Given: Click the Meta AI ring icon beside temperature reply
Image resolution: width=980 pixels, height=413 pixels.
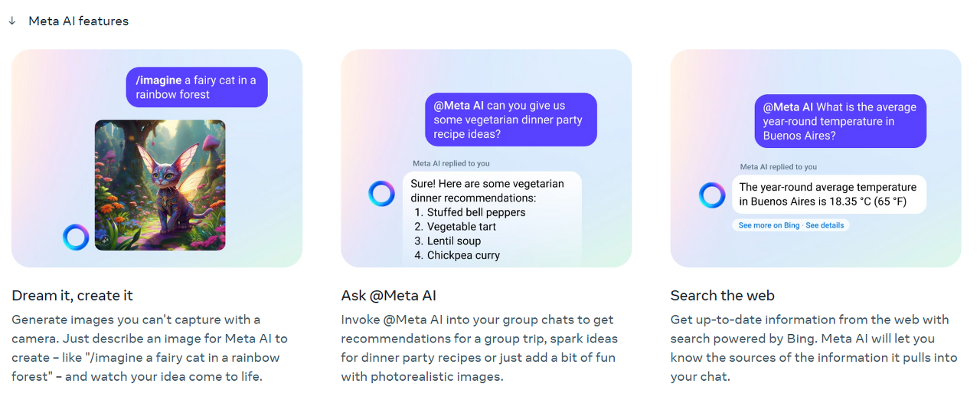Looking at the screenshot, I should [712, 195].
